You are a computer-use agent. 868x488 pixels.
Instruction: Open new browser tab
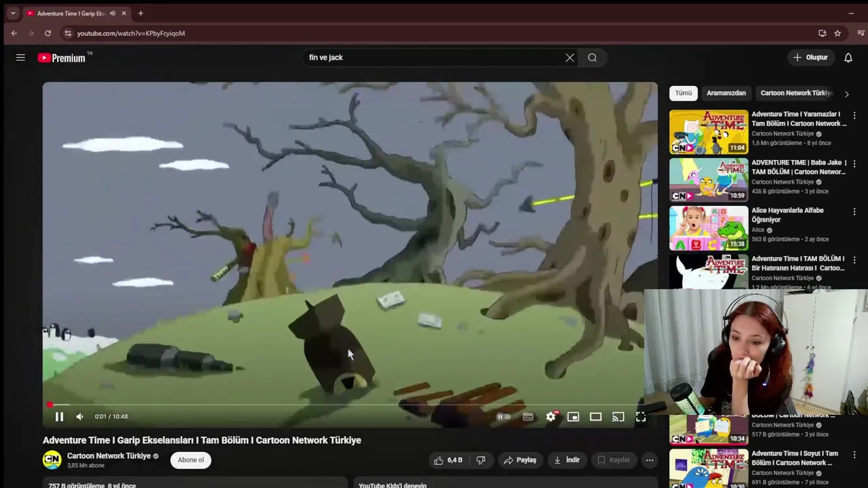click(140, 13)
